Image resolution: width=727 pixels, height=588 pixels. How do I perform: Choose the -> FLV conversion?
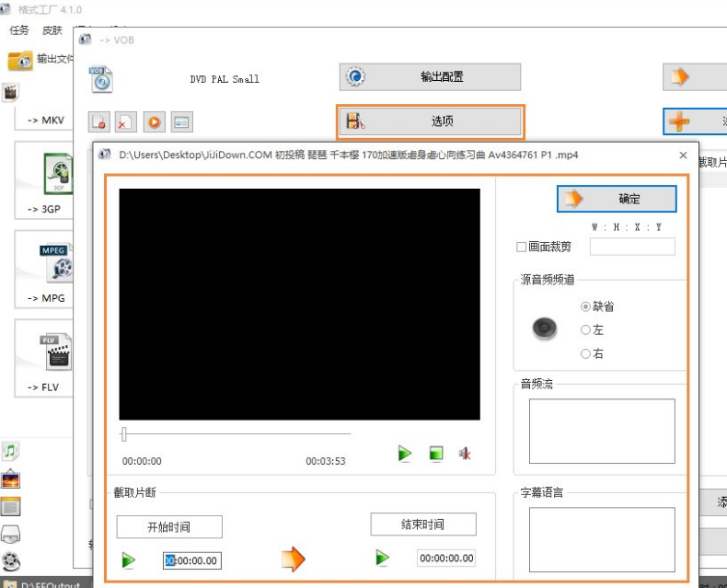[x=45, y=359]
